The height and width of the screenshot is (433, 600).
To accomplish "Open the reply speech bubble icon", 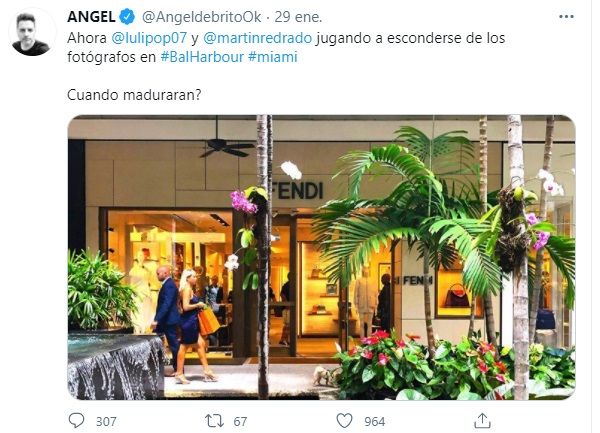I will [x=76, y=420].
